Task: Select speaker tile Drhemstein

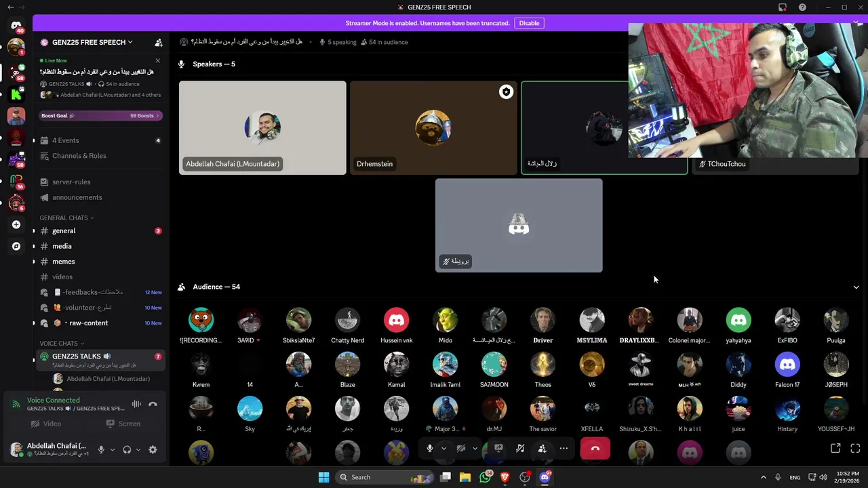Action: pos(433,128)
